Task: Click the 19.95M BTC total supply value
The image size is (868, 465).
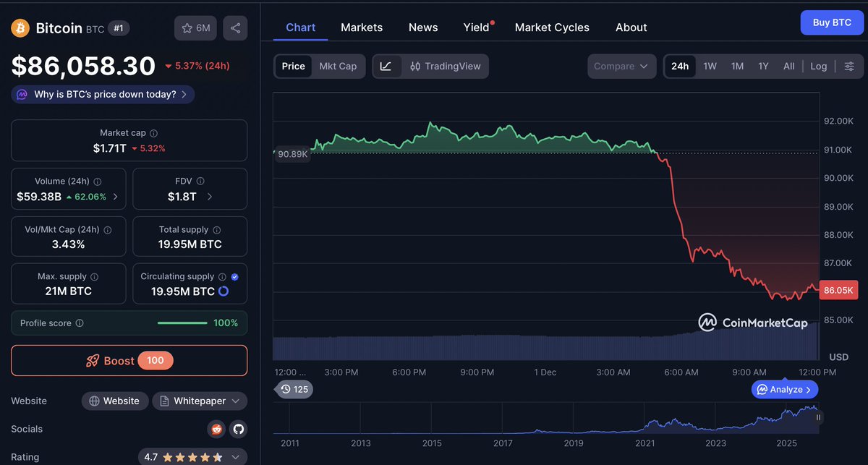Action: [x=190, y=244]
